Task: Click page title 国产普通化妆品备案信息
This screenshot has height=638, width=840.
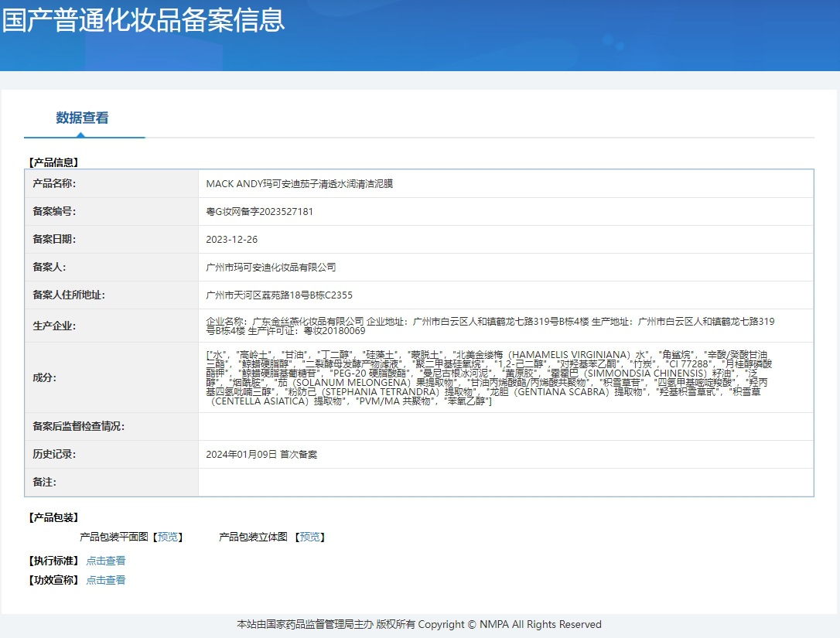Action: 144,20
